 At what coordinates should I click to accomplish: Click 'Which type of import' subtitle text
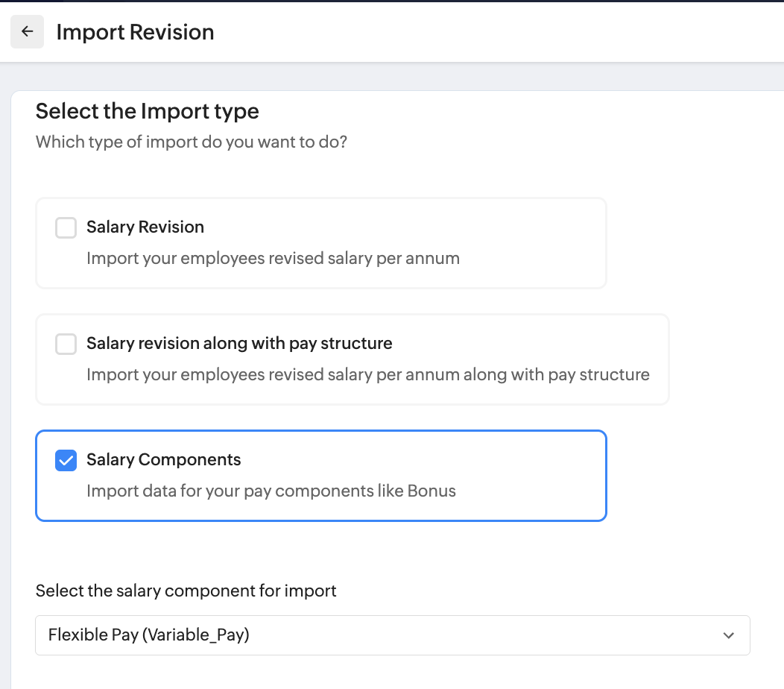192,141
